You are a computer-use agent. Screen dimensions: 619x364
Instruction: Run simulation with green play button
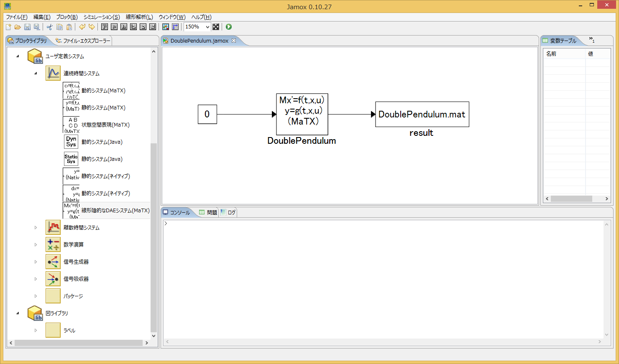pos(229,27)
